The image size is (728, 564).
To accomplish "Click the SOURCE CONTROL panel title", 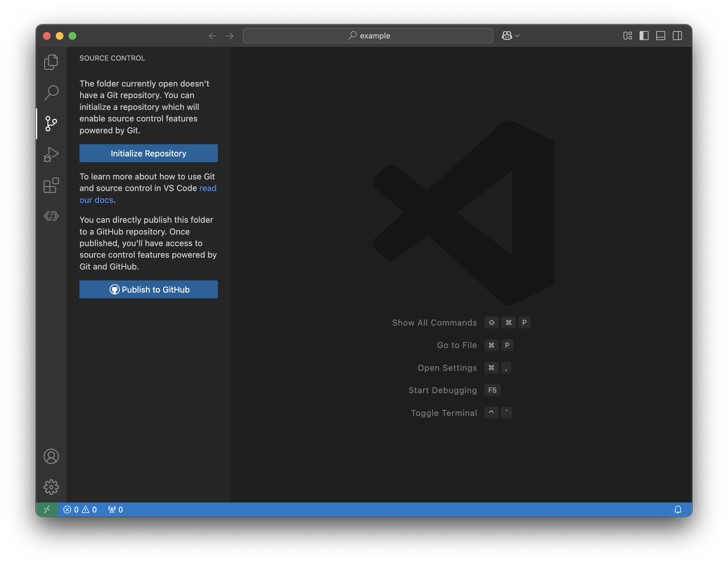I will 112,58.
